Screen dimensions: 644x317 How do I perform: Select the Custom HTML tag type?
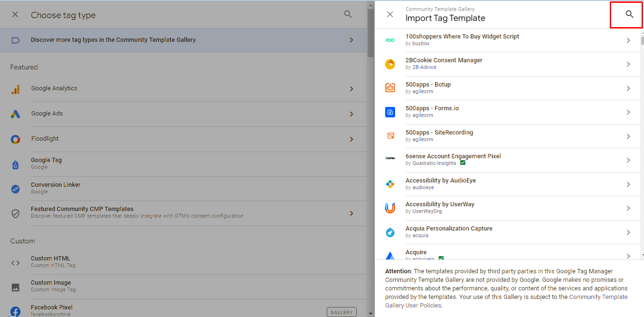pyautogui.click(x=183, y=262)
